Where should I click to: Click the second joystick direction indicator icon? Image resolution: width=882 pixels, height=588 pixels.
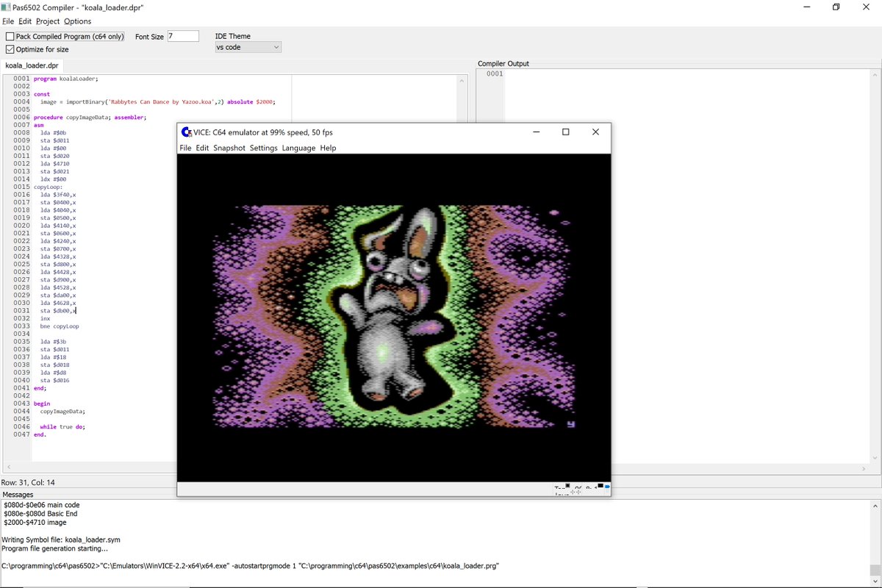(x=578, y=492)
